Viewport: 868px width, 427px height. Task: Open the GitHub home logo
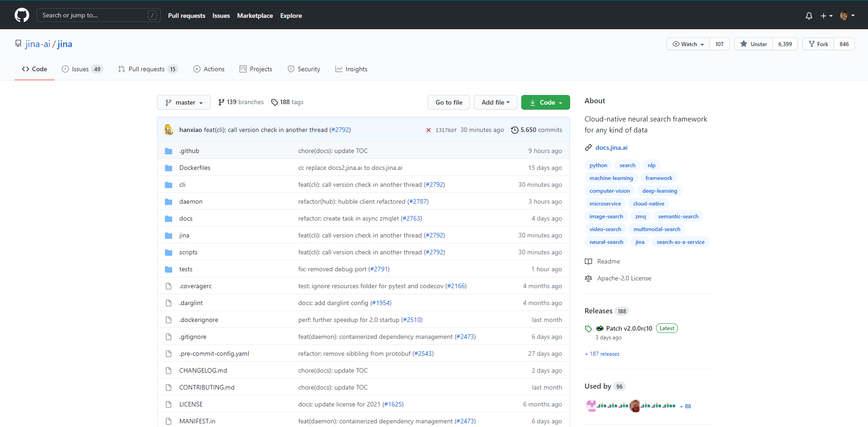point(22,15)
